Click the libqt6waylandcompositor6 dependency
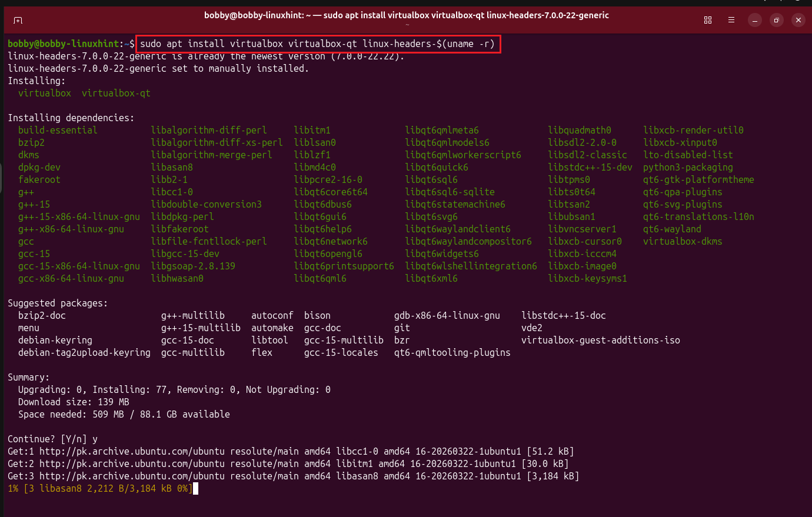 468,241
